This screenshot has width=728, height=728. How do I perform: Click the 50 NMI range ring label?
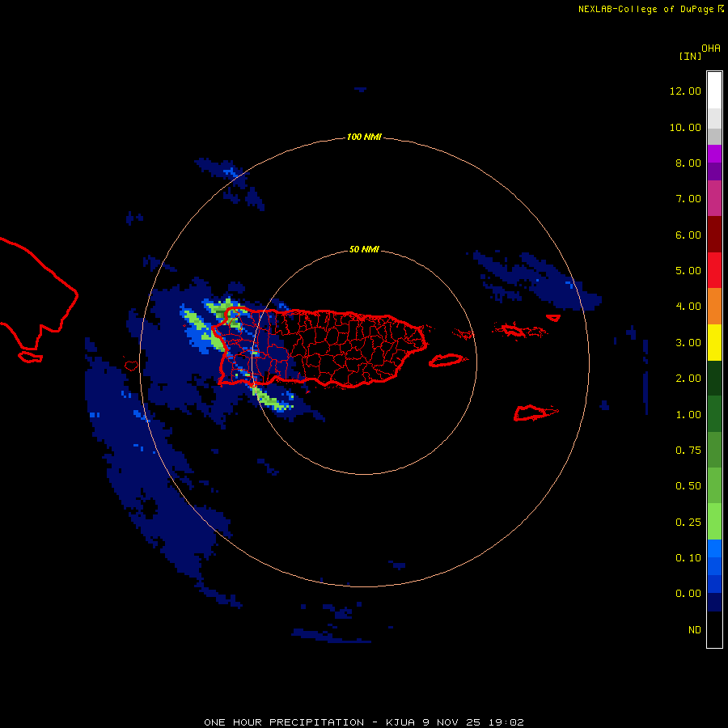[x=364, y=250]
